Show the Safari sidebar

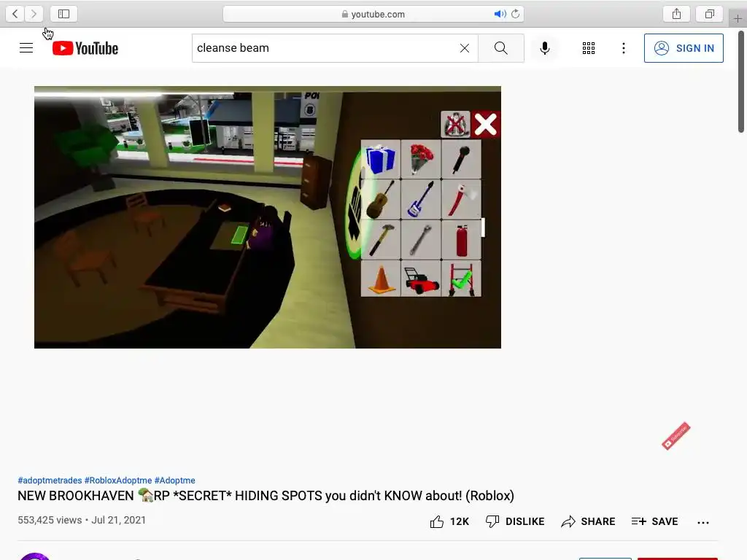click(64, 14)
